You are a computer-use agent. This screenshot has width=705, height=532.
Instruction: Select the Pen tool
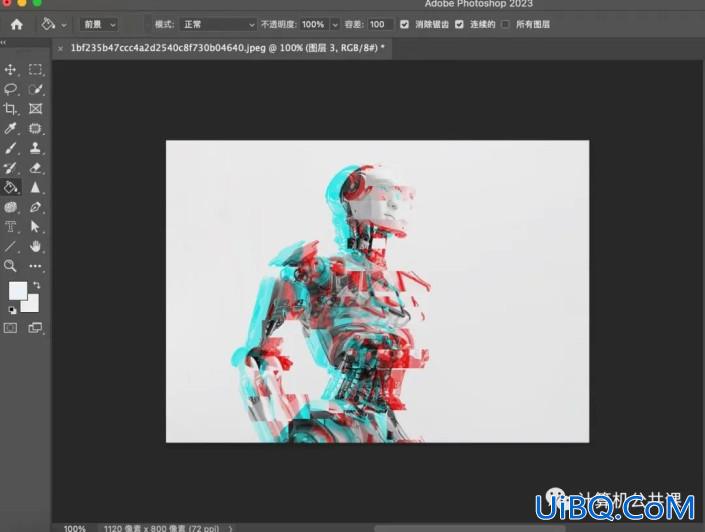[35, 207]
